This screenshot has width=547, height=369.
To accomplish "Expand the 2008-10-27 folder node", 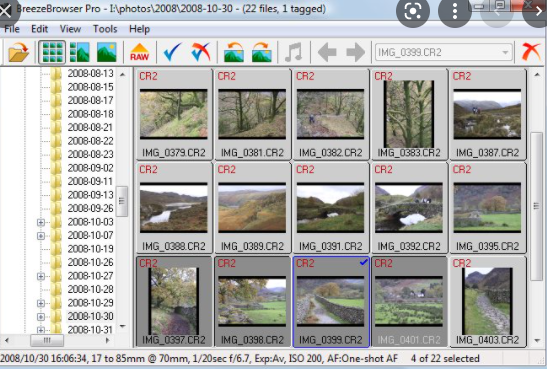I will pyautogui.click(x=41, y=276).
